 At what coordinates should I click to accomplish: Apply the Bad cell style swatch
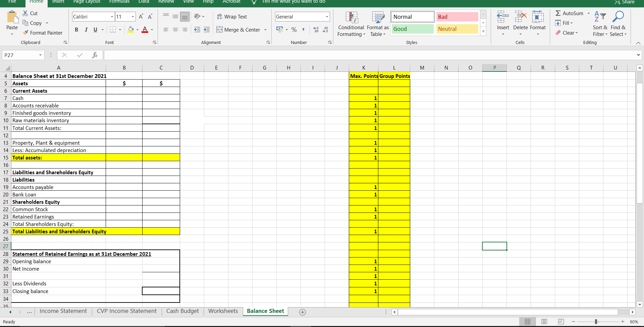pos(457,17)
